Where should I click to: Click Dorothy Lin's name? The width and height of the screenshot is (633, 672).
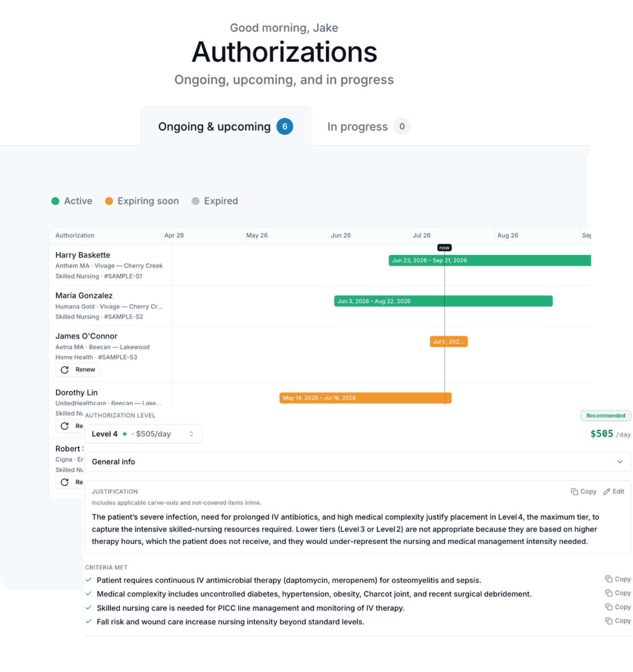(x=76, y=392)
